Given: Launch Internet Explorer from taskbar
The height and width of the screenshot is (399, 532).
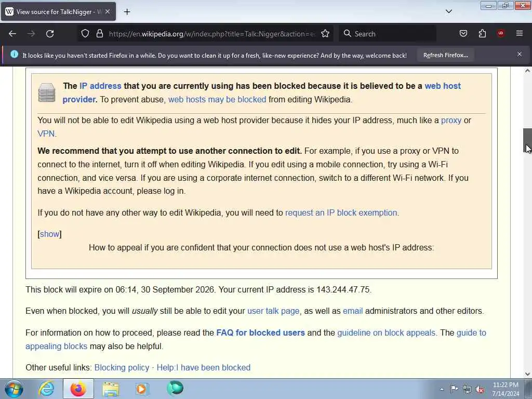Looking at the screenshot, I should [x=46, y=389].
